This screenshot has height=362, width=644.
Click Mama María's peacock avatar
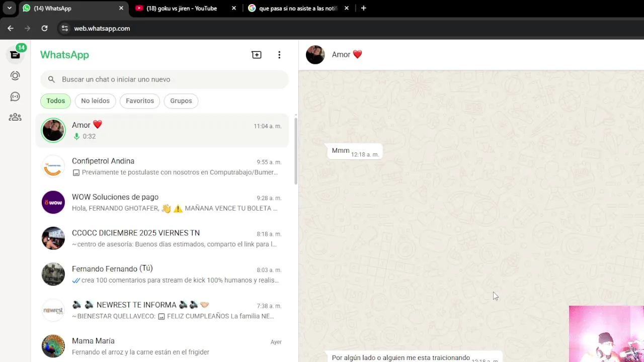[x=53, y=346]
